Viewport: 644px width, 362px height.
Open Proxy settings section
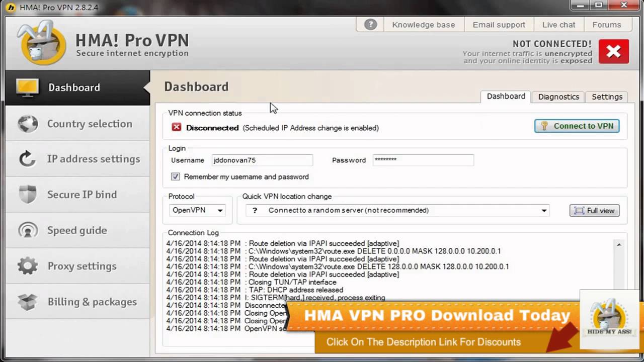[x=77, y=266]
